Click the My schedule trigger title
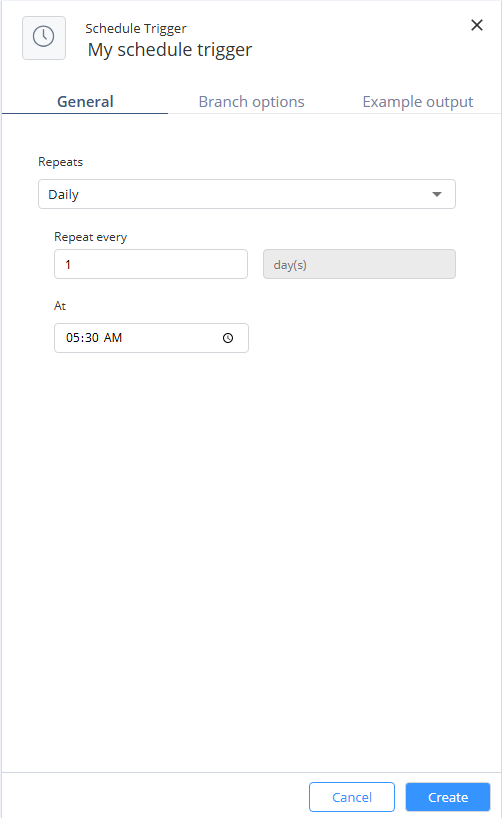Viewport: 503px width, 818px height. [x=170, y=50]
